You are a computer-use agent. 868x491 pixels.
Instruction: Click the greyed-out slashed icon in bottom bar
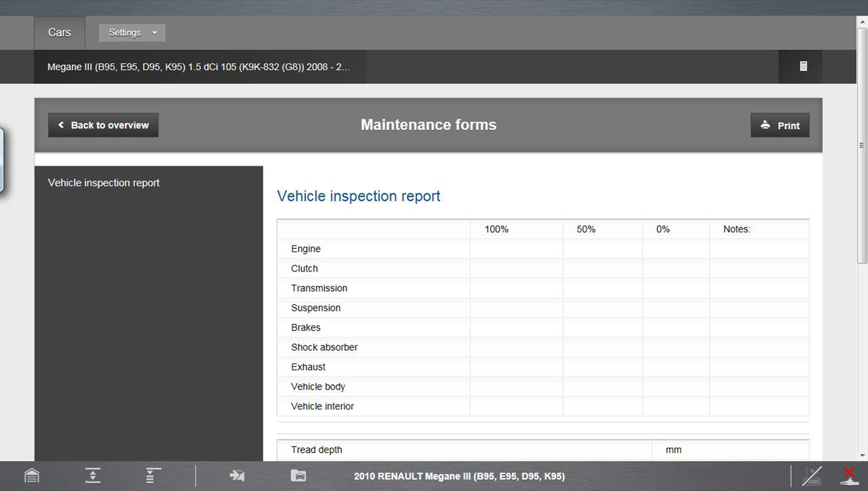coord(811,476)
